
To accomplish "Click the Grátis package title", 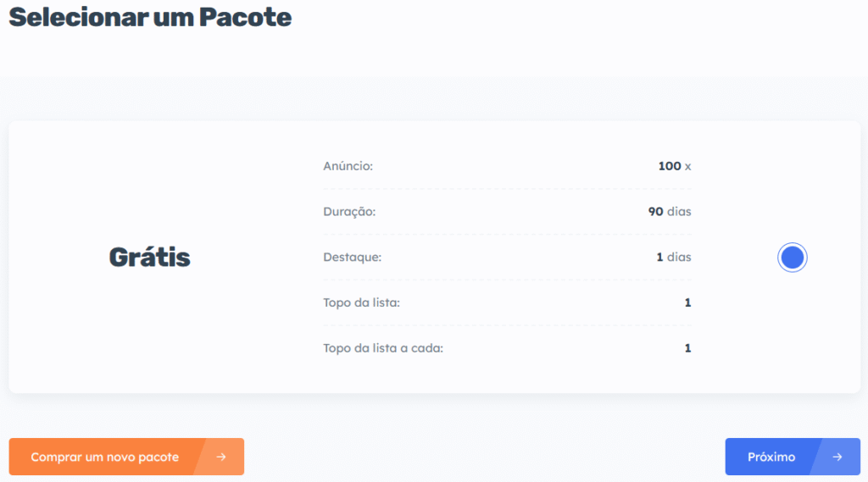I will tap(149, 258).
